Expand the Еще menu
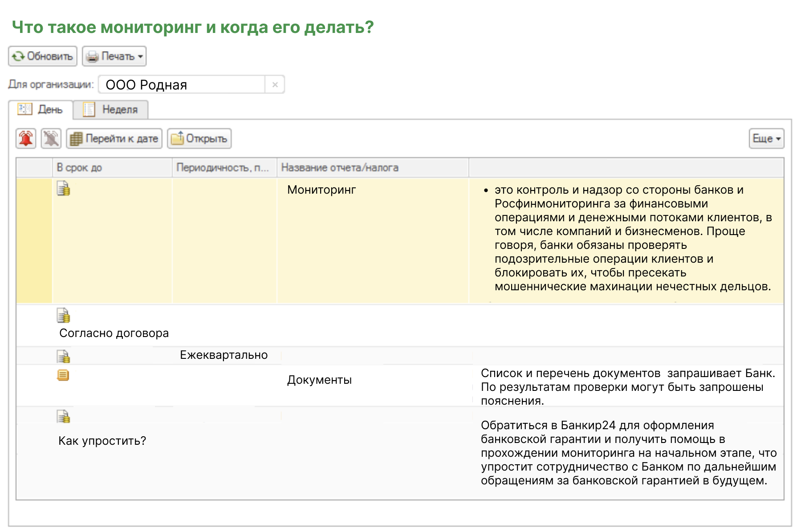Image resolution: width=797 pixels, height=532 pixels. pyautogui.click(x=766, y=138)
